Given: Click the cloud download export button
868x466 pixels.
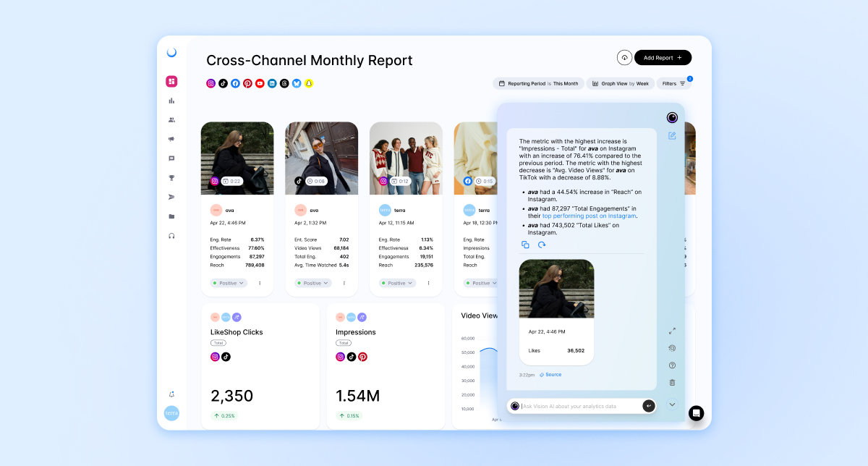Looking at the screenshot, I should [x=624, y=58].
